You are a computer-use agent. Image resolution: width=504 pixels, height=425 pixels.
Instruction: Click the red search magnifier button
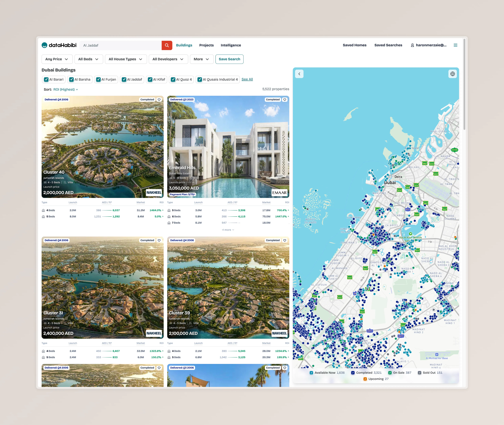[167, 45]
